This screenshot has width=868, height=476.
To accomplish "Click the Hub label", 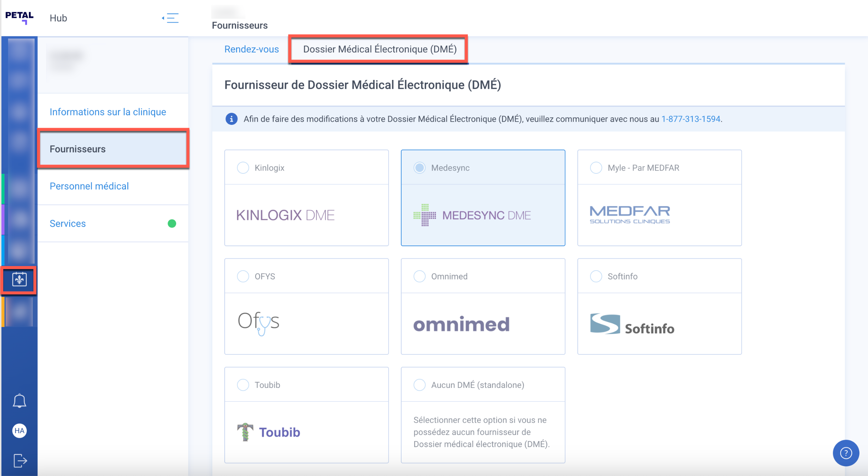I will (x=58, y=18).
